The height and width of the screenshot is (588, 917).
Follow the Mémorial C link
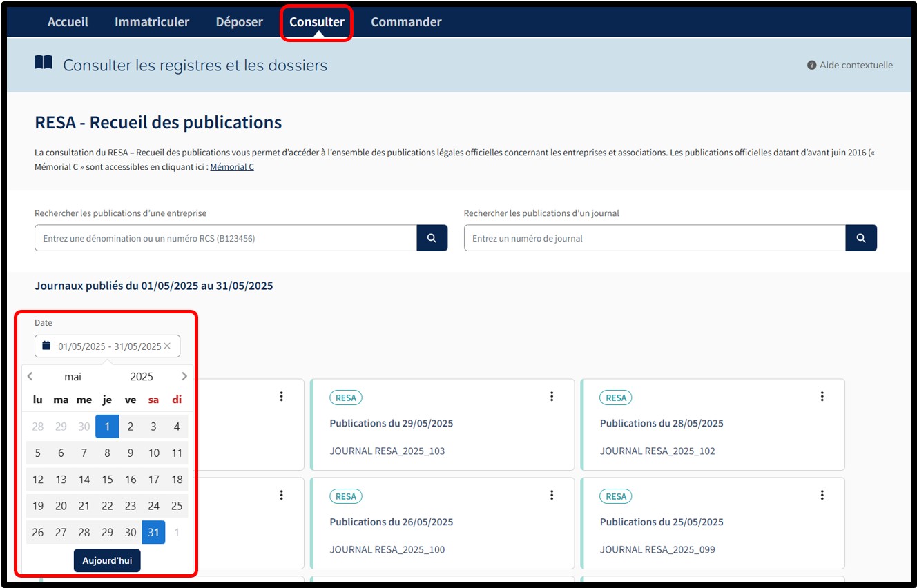click(231, 167)
